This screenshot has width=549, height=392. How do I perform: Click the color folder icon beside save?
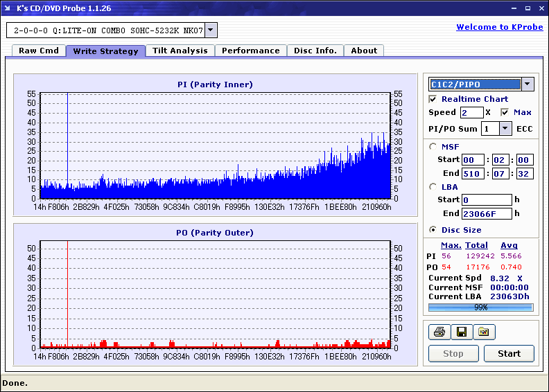[483, 332]
